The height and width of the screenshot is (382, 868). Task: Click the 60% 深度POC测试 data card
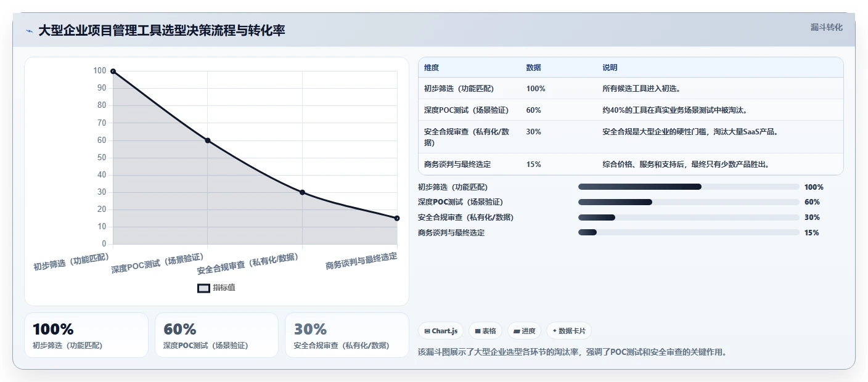217,335
